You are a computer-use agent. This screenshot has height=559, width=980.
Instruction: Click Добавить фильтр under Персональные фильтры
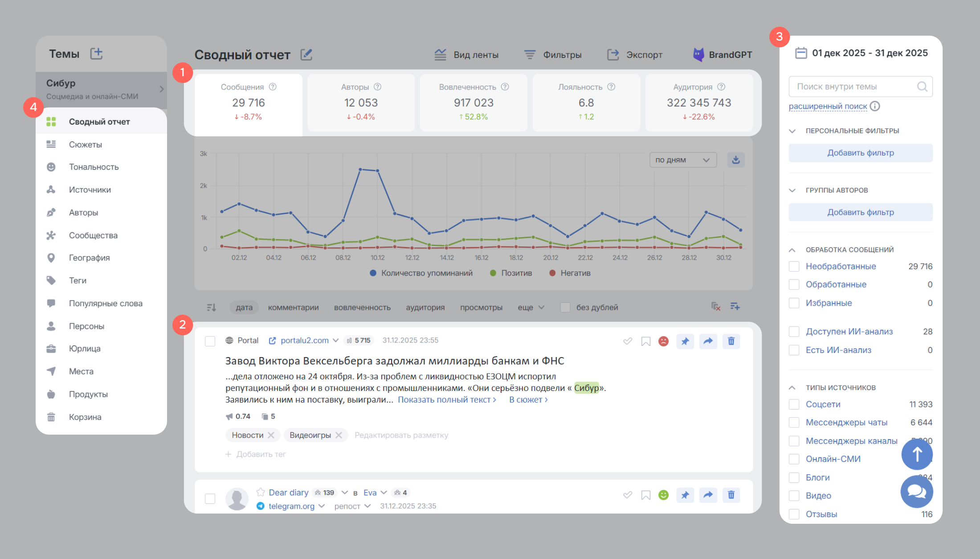pos(860,152)
